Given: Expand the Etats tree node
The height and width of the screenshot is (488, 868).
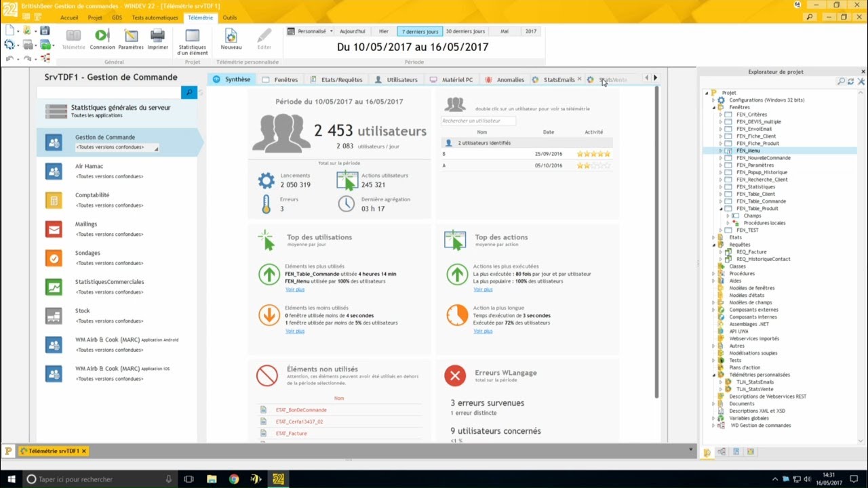Looking at the screenshot, I should (713, 237).
